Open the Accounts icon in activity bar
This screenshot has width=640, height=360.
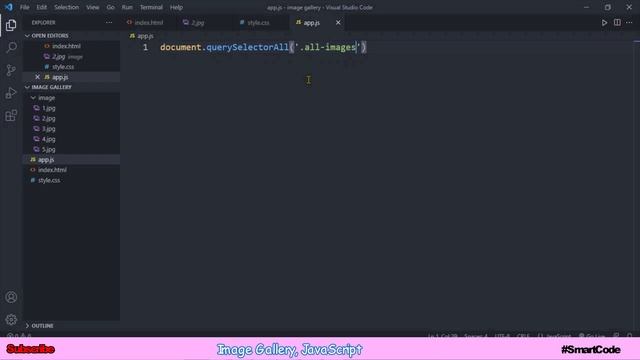[x=11, y=297]
